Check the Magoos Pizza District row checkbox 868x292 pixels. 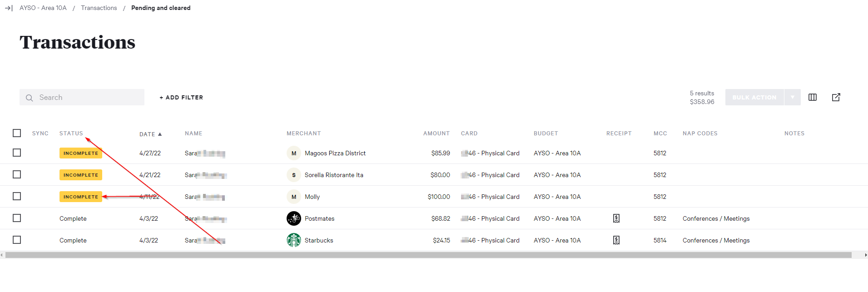(x=17, y=153)
